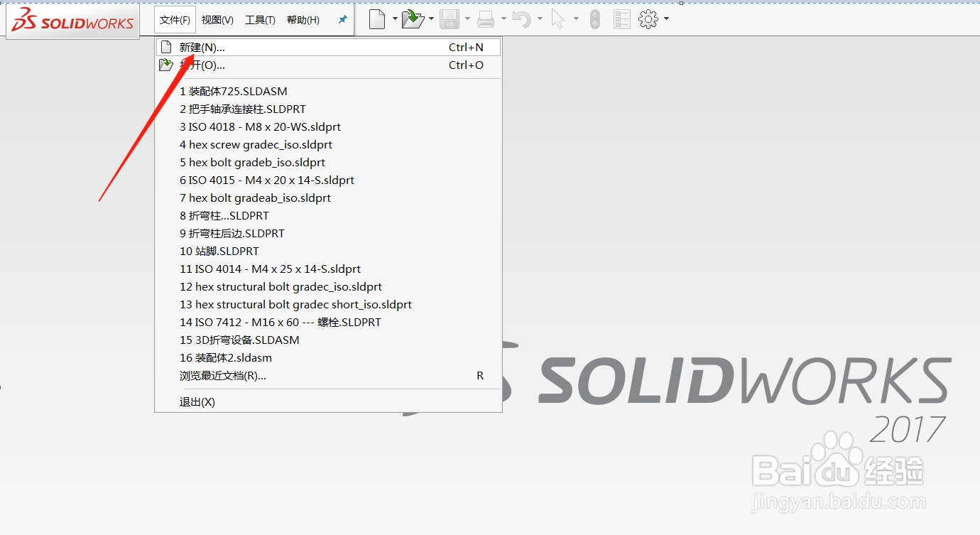Open recent hex bolt gradeb_iso.sldprt
Screen dimensions: 980x535
tap(328, 163)
